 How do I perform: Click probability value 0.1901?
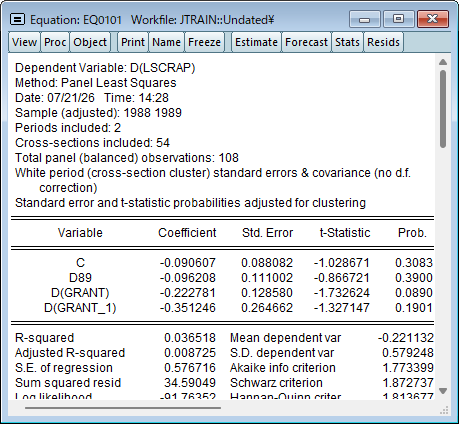414,308
